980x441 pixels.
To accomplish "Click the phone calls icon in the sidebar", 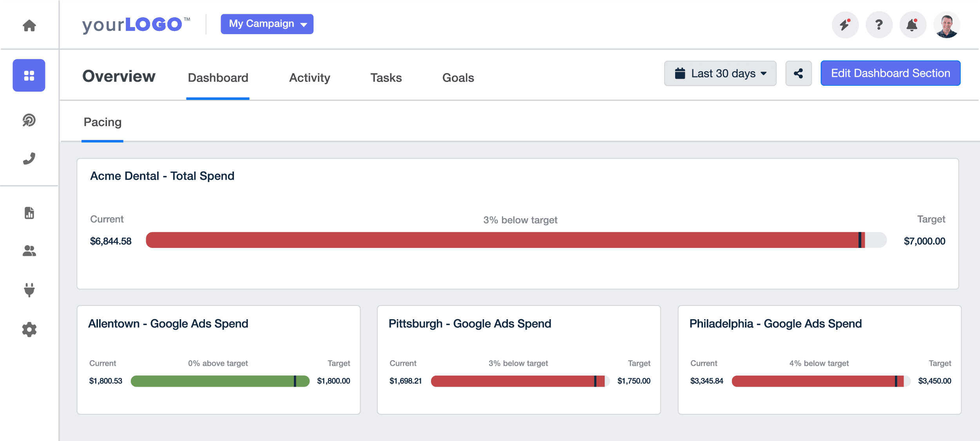I will (29, 158).
